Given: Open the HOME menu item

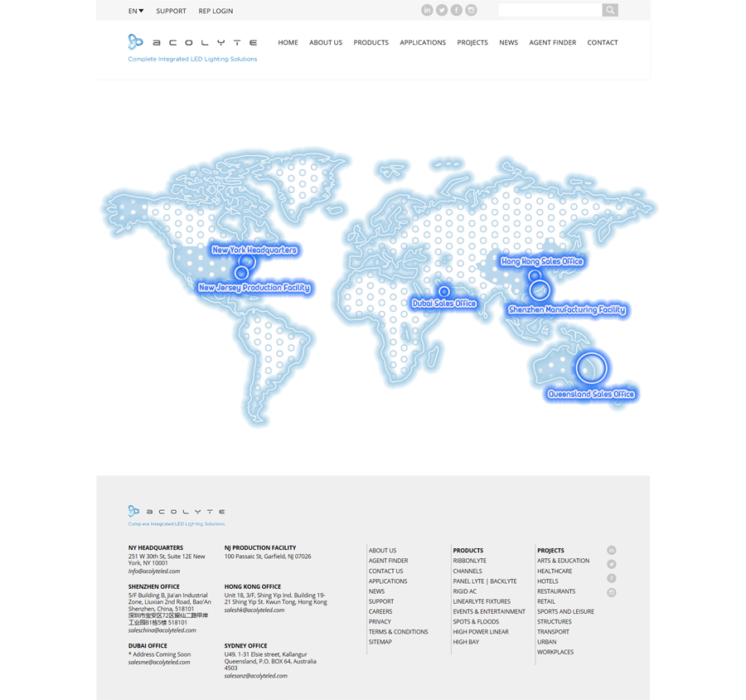Looking at the screenshot, I should 288,42.
